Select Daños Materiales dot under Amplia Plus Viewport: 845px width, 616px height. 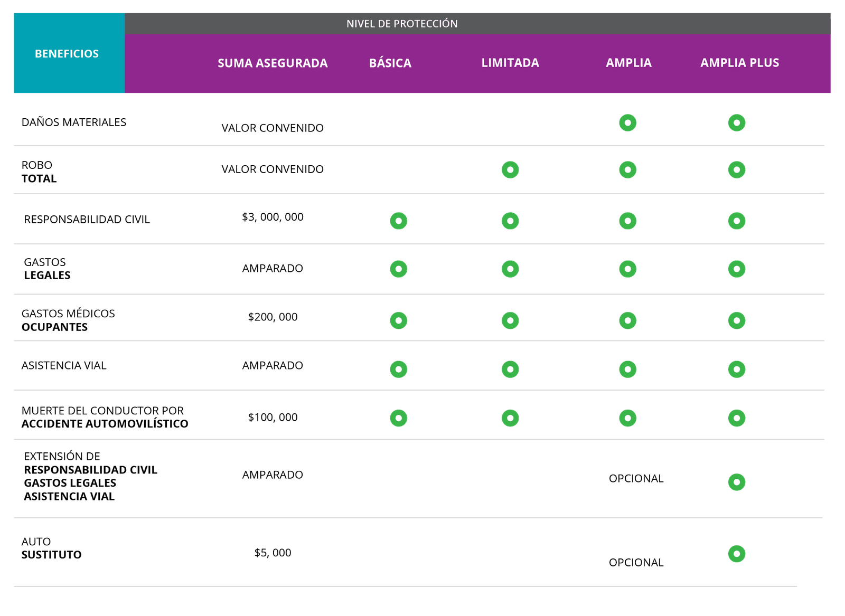coord(736,123)
